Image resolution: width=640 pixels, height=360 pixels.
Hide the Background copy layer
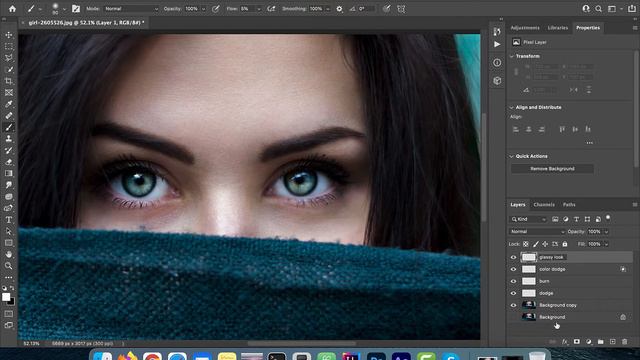pyautogui.click(x=513, y=305)
